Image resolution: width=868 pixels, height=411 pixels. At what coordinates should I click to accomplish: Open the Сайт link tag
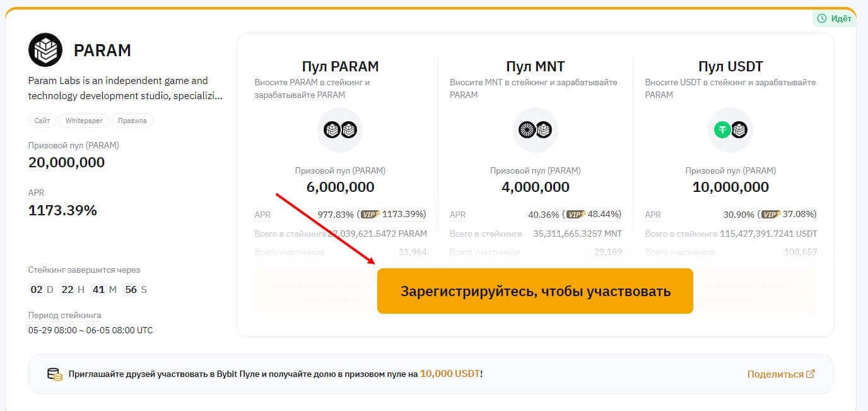coord(42,121)
